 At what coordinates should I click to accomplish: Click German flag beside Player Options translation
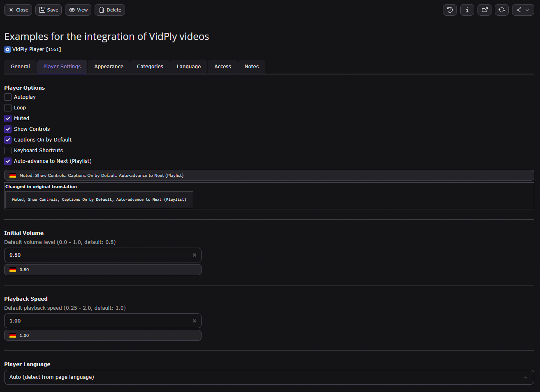(13, 176)
